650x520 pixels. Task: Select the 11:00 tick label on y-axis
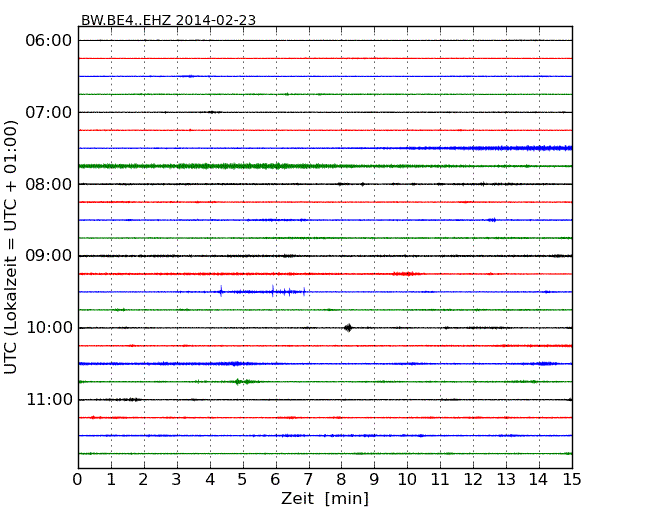point(49,400)
